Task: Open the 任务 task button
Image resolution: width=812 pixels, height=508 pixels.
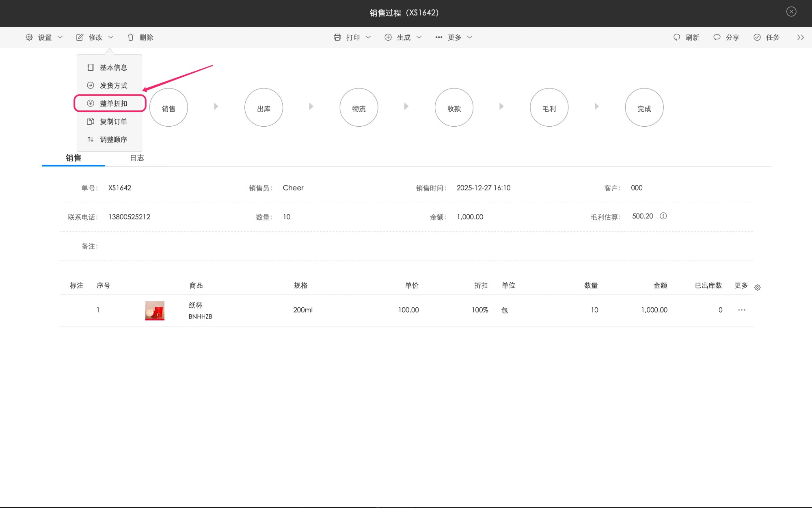Action: click(766, 37)
